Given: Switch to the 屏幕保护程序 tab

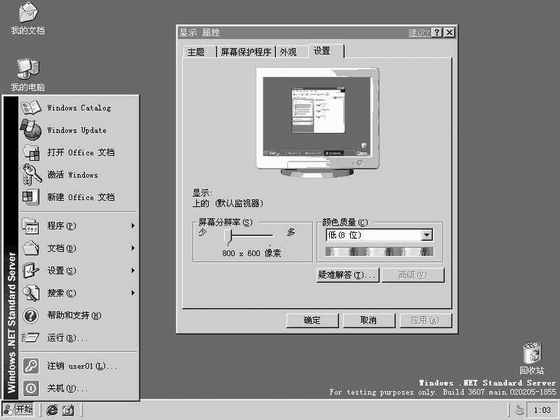Looking at the screenshot, I should (x=246, y=52).
